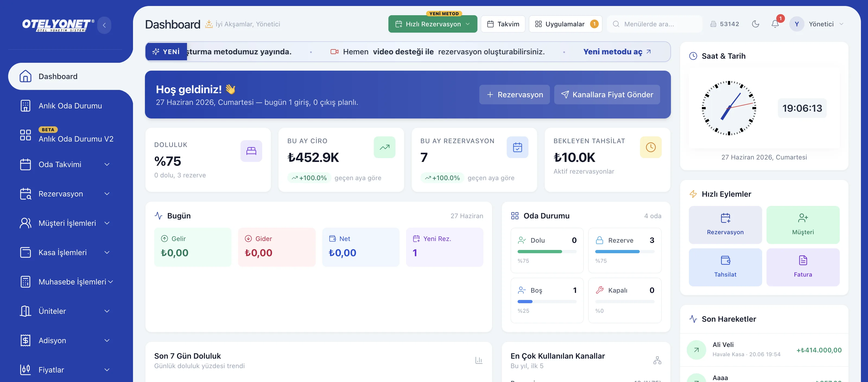
Task: Click the plus Rezervasyon banner button
Action: (x=514, y=95)
